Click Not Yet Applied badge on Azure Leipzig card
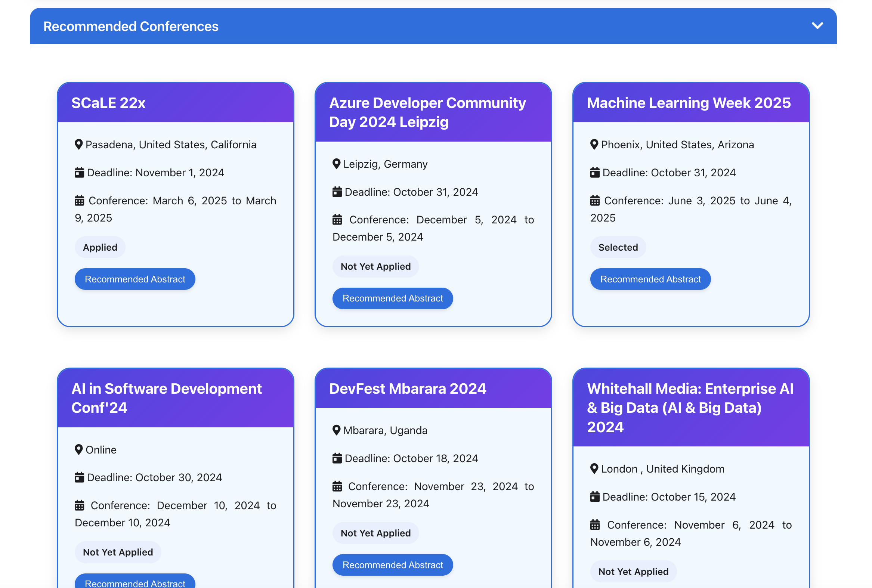872x588 pixels. (376, 266)
